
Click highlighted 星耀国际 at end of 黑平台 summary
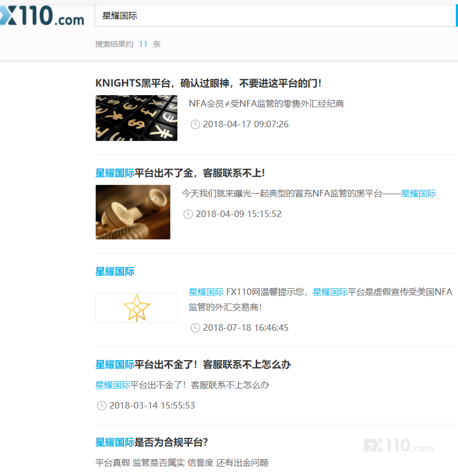(x=418, y=194)
